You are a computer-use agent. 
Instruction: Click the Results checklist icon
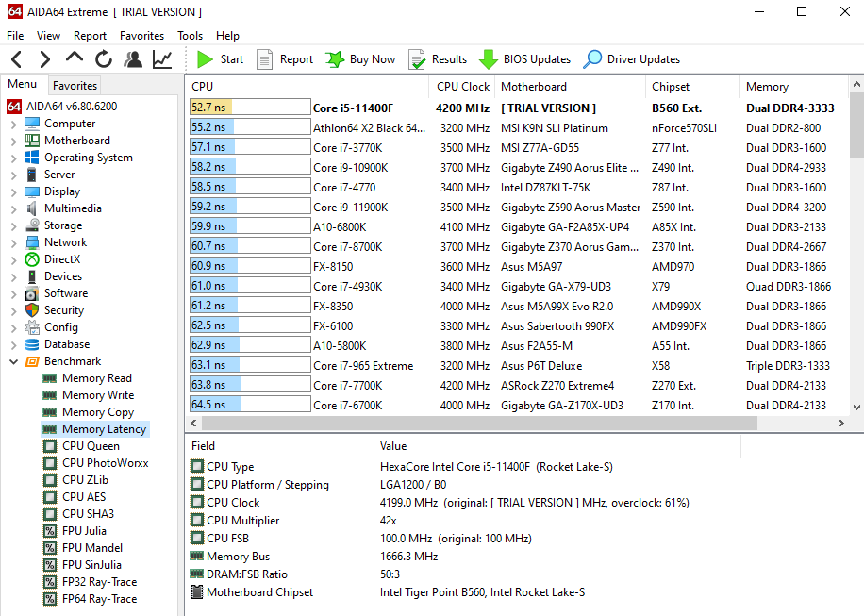point(417,58)
